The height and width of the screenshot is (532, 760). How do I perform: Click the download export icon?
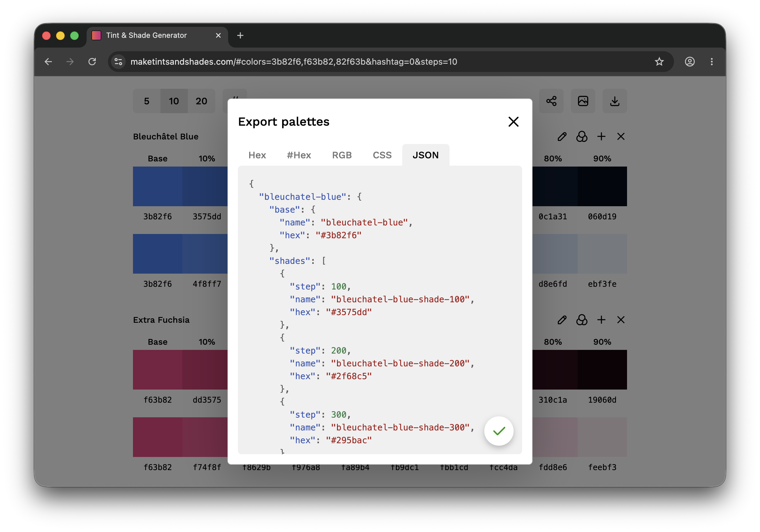614,101
